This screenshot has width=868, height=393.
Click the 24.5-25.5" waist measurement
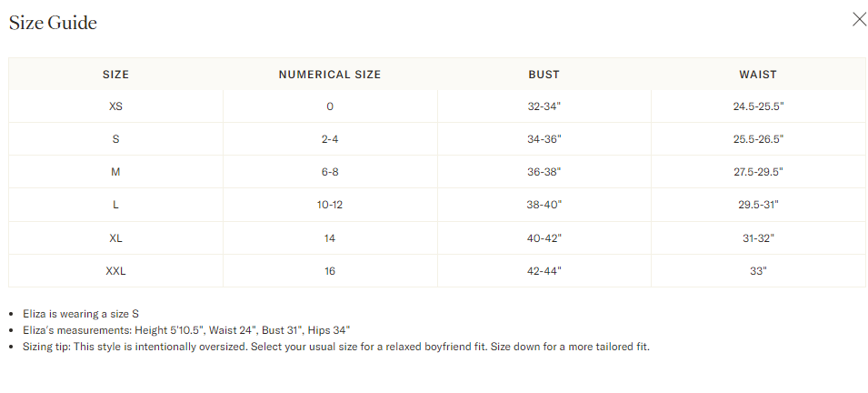point(758,106)
